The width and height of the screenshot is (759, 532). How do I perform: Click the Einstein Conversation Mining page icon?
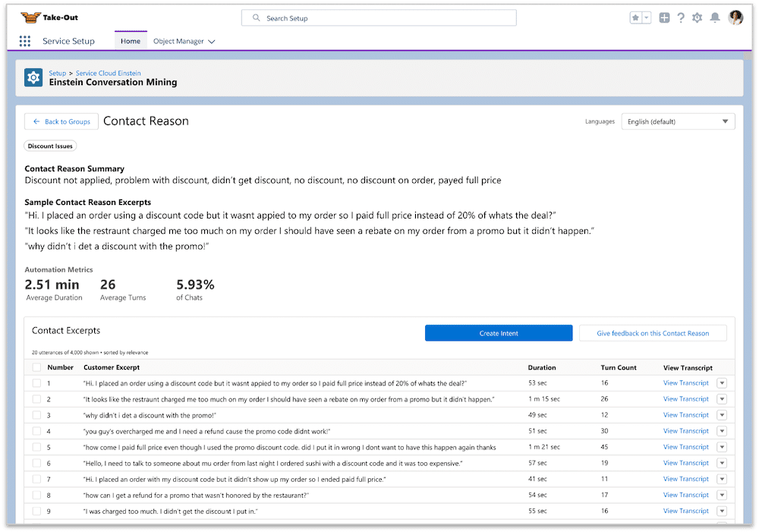tap(33, 77)
